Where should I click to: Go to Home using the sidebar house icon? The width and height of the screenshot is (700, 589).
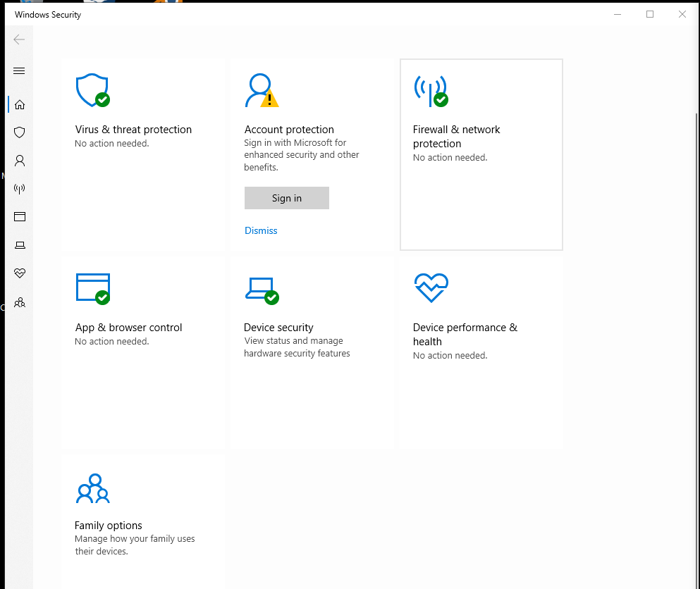click(19, 104)
